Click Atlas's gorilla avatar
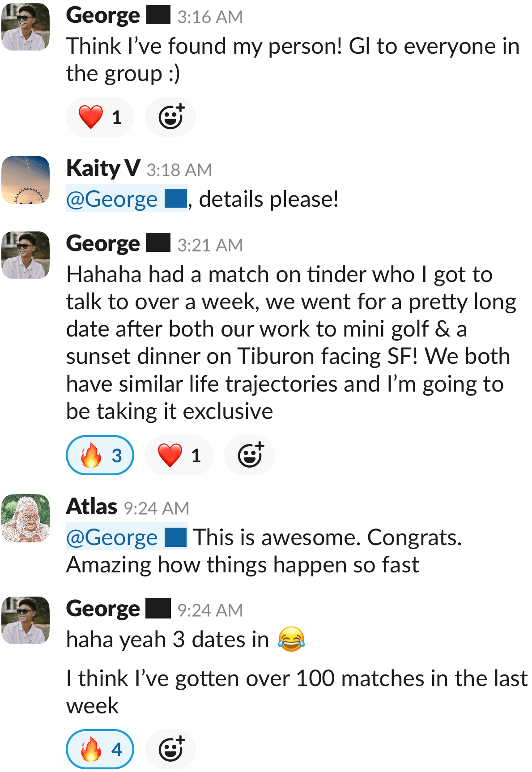 [26, 518]
